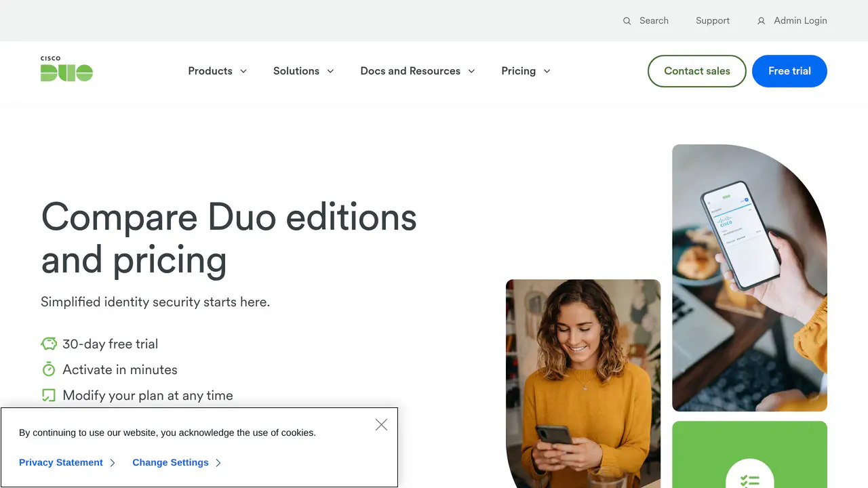
Task: Click the Admin Login user icon
Action: pos(762,21)
